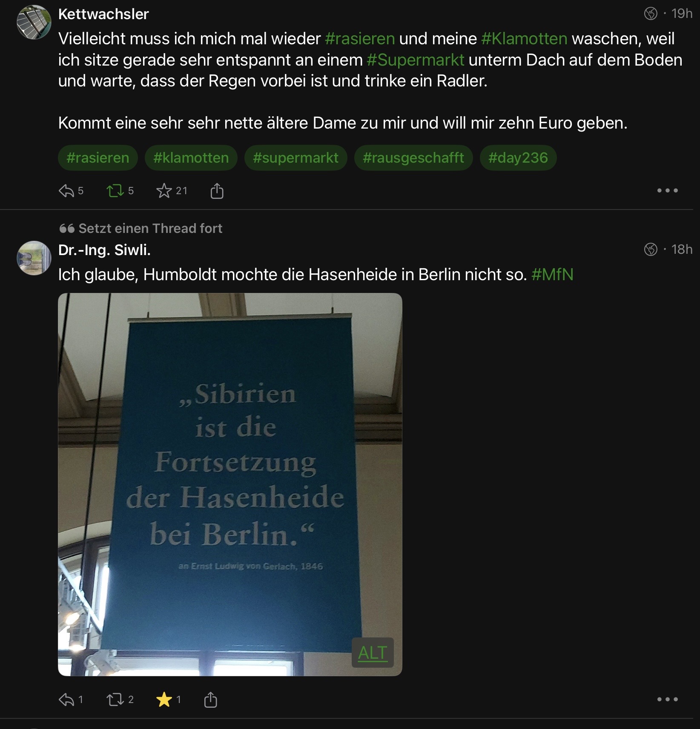
Task: Share Kettwachsler's post via share icon
Action: 217,191
